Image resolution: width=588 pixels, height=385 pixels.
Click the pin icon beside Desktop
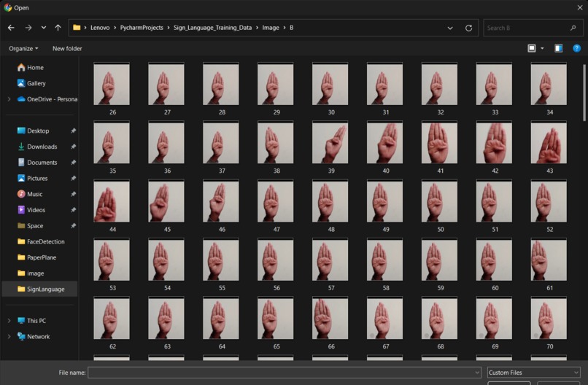click(73, 131)
